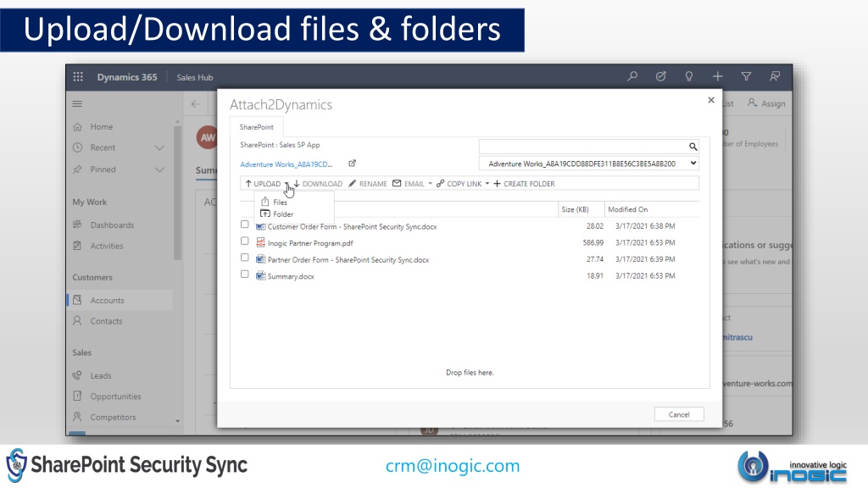Click the Dashboards icon in sidebar

[x=77, y=225]
